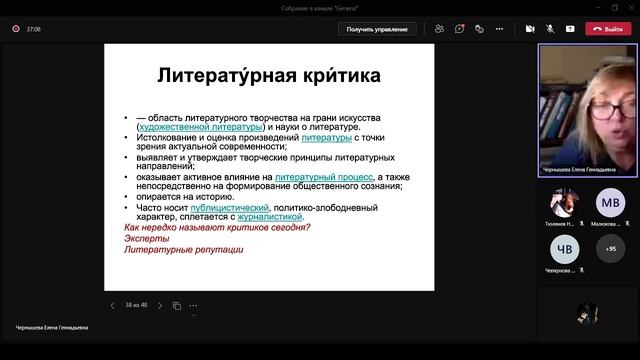Image resolution: width=640 pixels, height=360 pixels.
Task: Maximize the meeting window
Action: tap(615, 8)
